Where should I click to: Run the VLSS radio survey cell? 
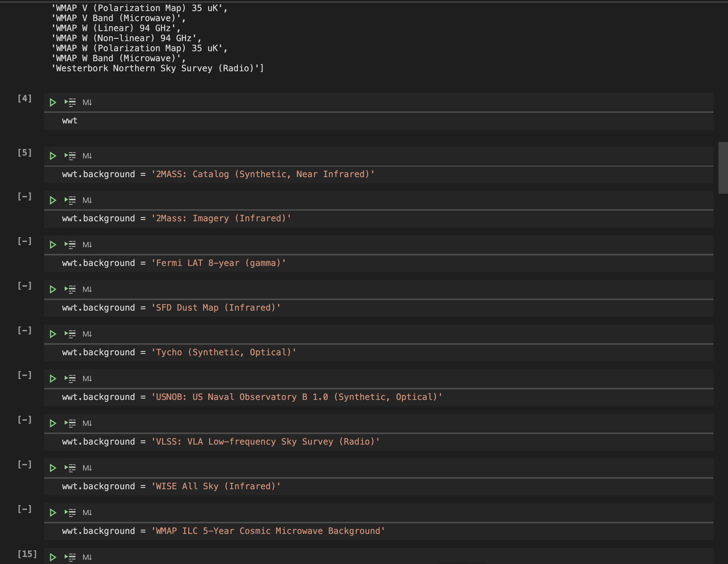[53, 423]
